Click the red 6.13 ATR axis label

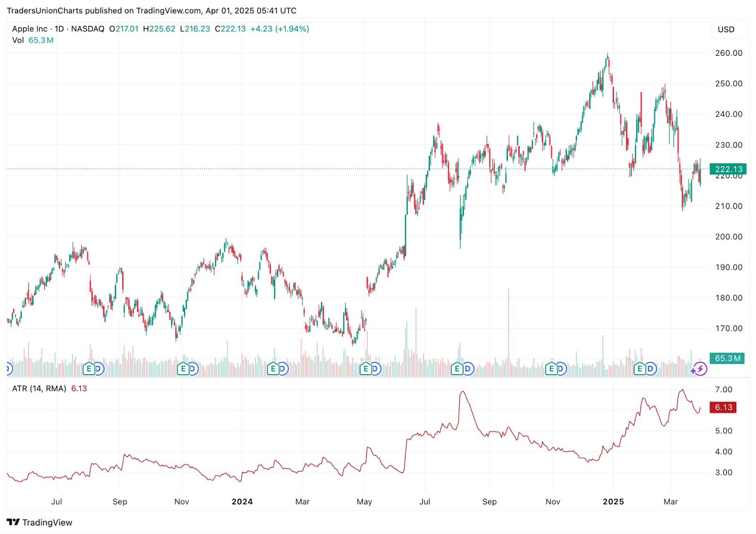[x=723, y=407]
